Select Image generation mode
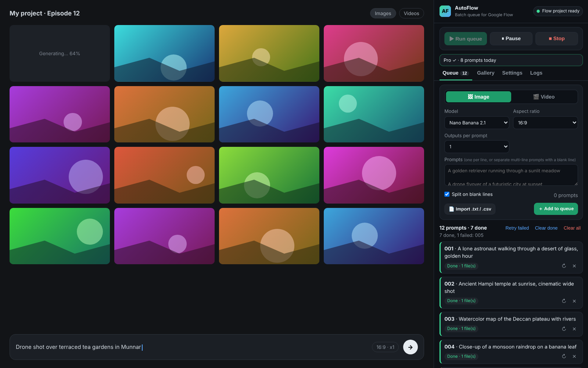This screenshot has height=368, width=588. tap(478, 97)
